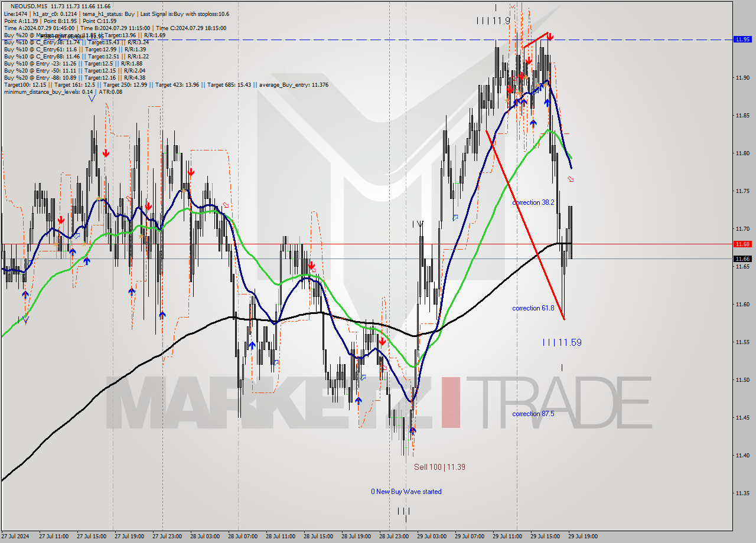756x543 pixels.
Task: Click the '27 Jul 23:00' time label
Action: 168,537
